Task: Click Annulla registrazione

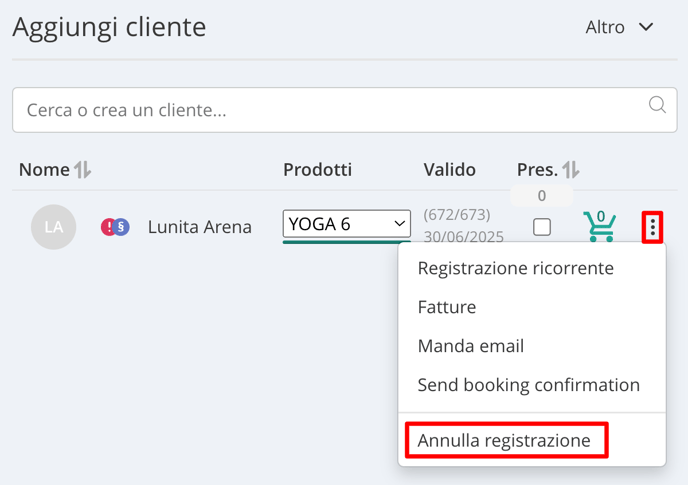Action: [504, 440]
